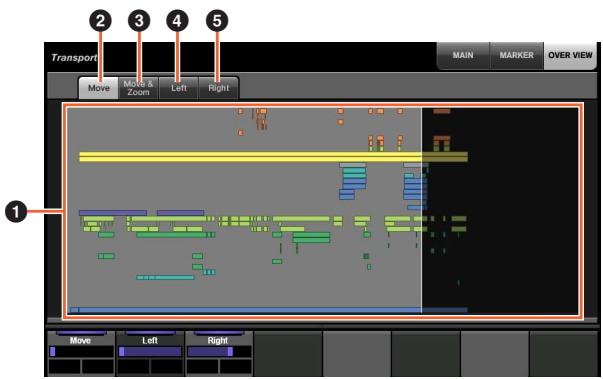Click the long yellow track event

click(273, 157)
